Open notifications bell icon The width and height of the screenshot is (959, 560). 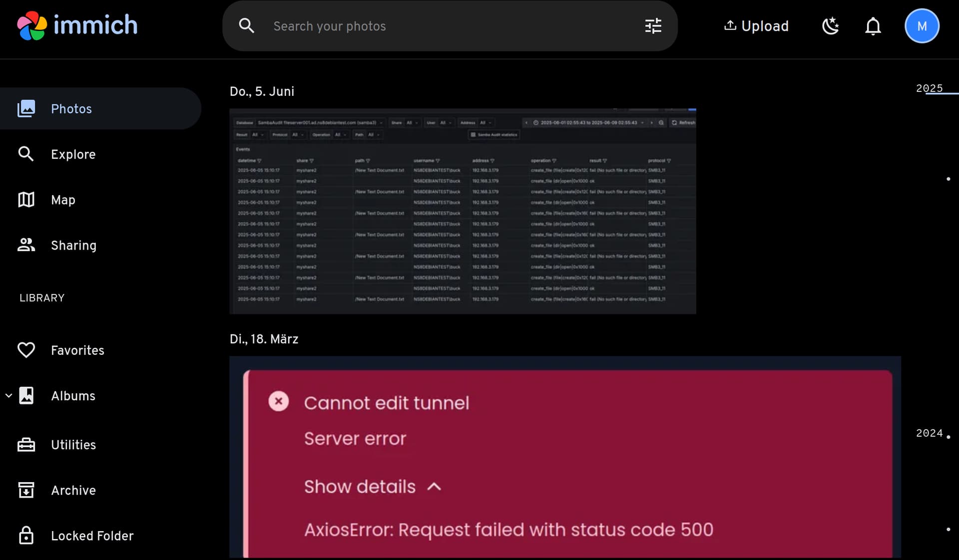click(873, 26)
